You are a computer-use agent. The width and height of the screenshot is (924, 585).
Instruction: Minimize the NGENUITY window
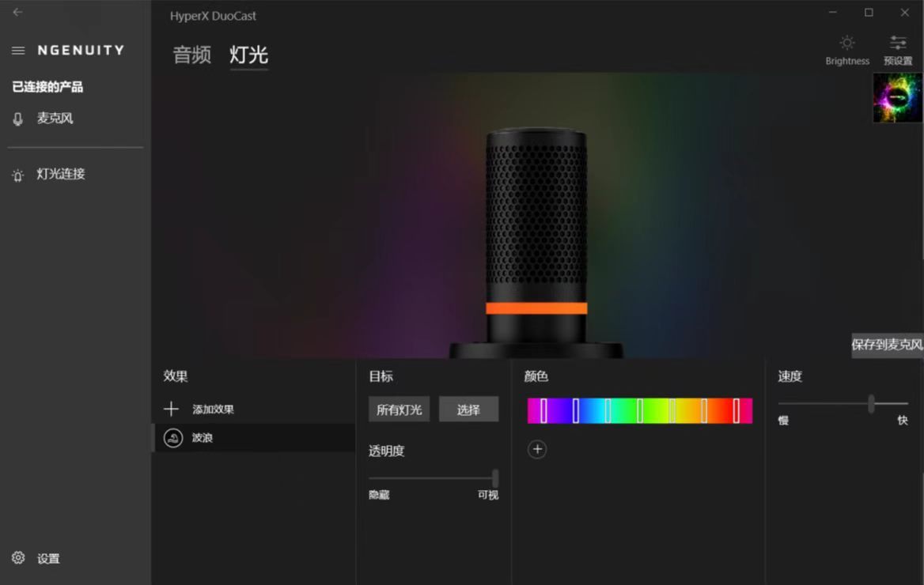[833, 13]
